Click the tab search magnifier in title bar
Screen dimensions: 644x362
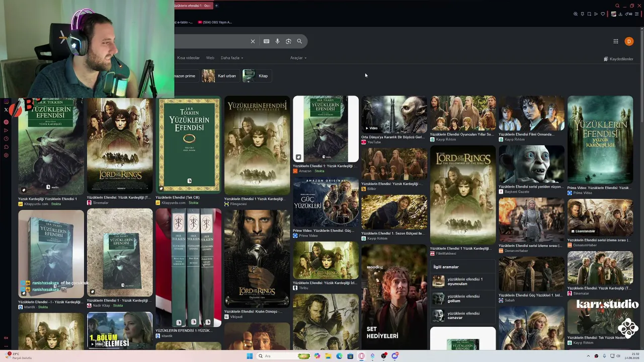(x=617, y=6)
